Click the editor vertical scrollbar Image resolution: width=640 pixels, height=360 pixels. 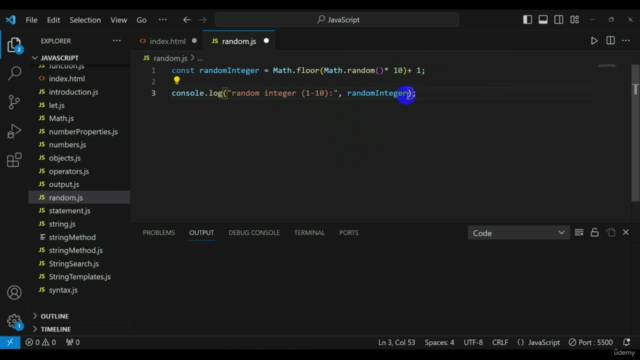[635, 133]
